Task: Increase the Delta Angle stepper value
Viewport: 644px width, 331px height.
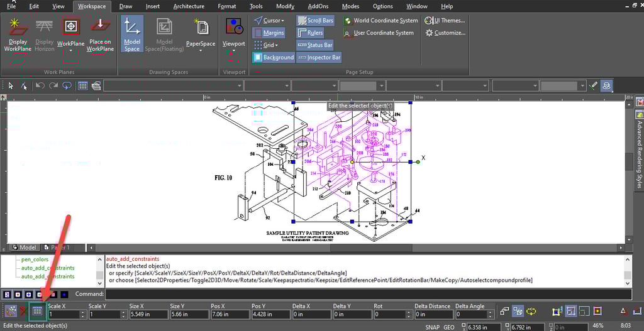Action: pyautogui.click(x=491, y=312)
